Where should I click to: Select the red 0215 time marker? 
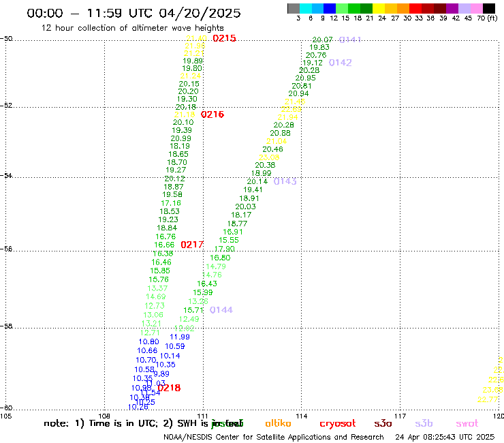(x=224, y=38)
